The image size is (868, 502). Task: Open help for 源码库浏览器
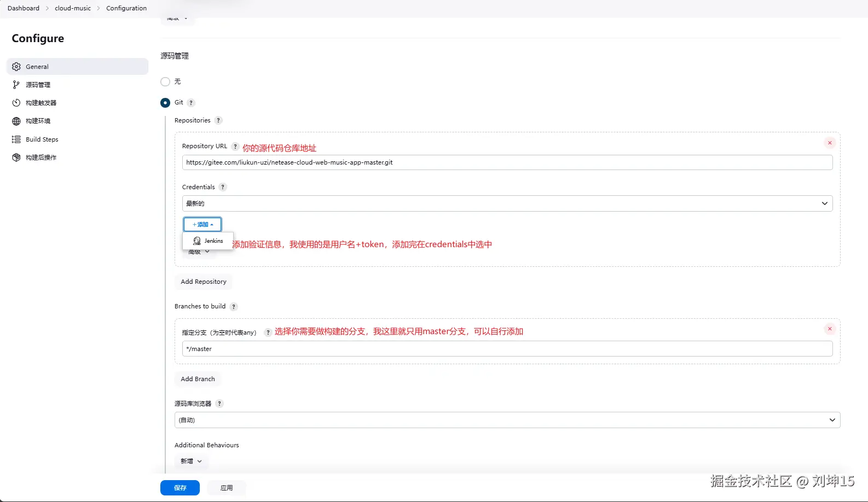219,404
